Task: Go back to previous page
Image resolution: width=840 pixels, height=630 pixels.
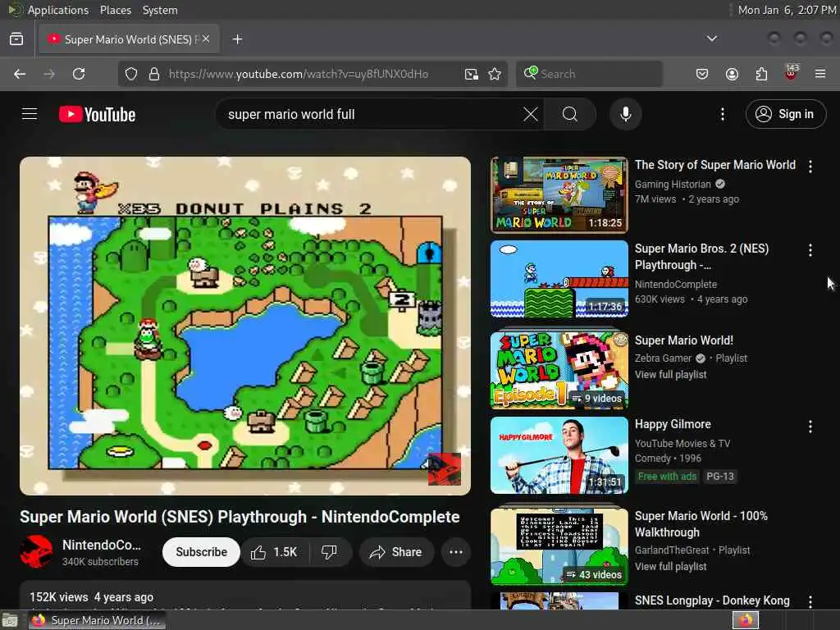Action: click(20, 74)
